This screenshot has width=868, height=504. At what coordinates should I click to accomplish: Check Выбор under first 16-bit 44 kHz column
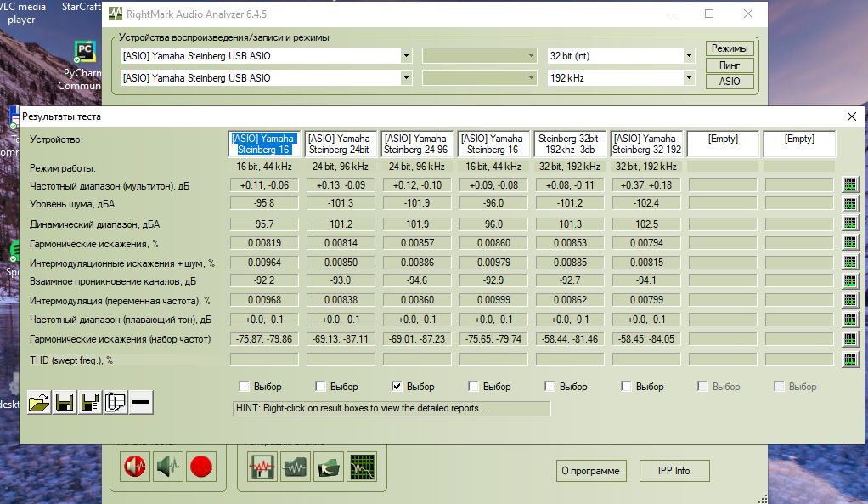click(244, 386)
